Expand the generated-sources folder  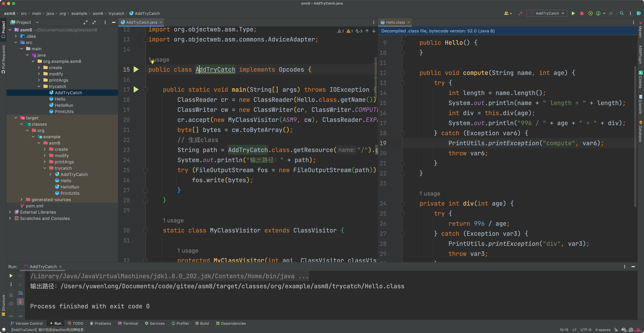pyautogui.click(x=22, y=199)
